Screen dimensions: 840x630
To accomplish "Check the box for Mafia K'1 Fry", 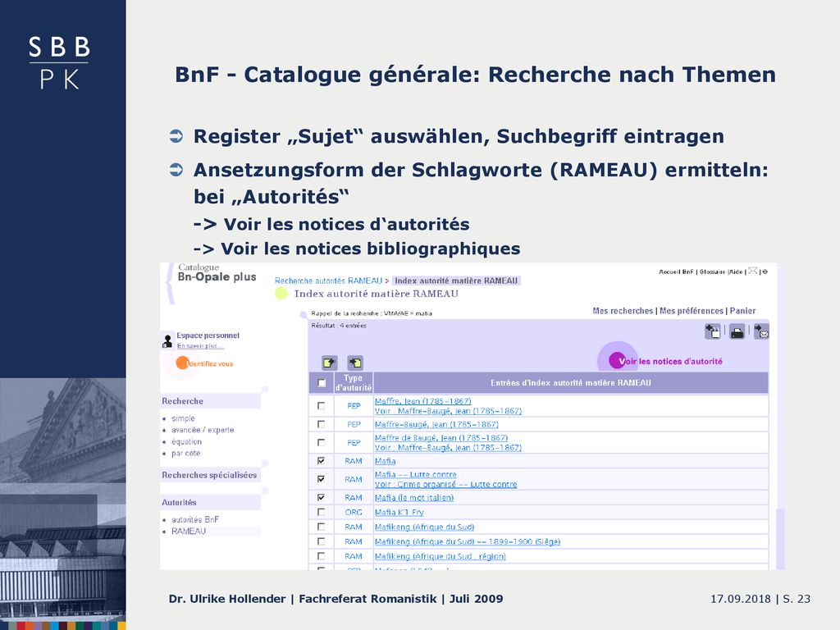I will coord(322,512).
